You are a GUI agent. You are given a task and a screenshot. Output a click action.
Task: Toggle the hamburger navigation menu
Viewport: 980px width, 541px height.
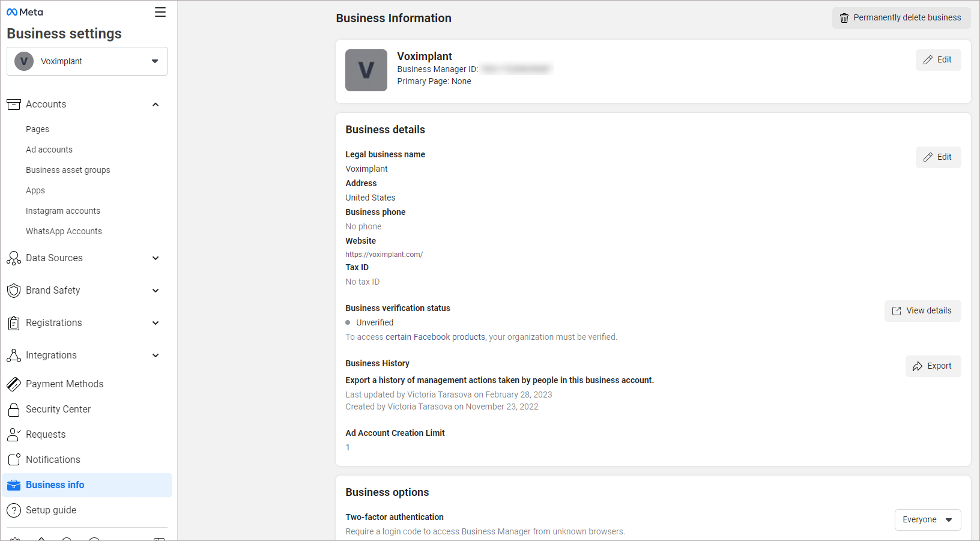coord(160,12)
